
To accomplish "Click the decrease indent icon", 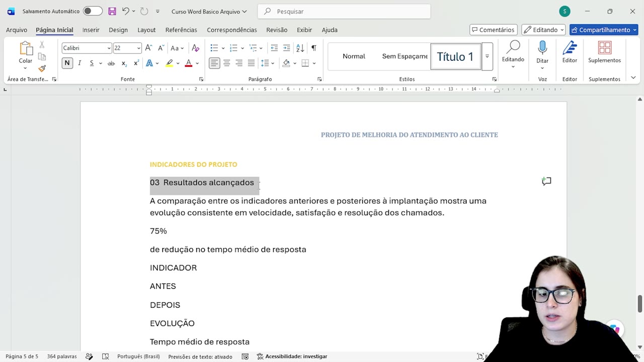I will pos(274,48).
